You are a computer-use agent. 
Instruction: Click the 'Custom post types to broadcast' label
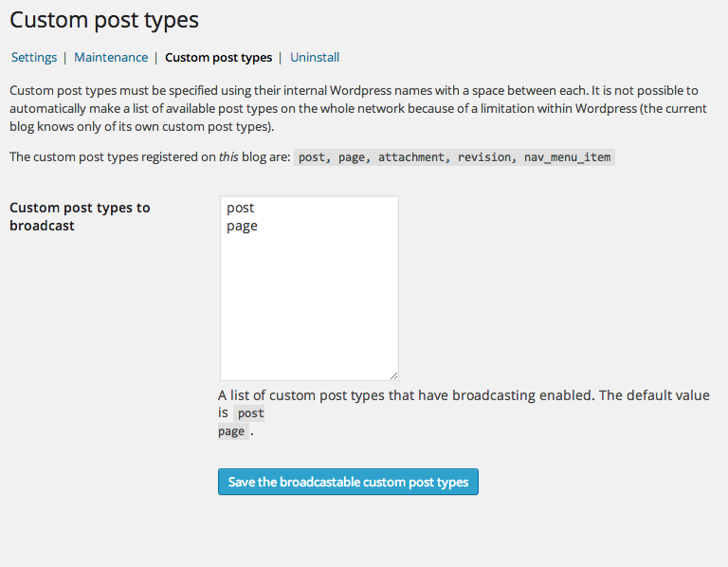click(x=80, y=216)
